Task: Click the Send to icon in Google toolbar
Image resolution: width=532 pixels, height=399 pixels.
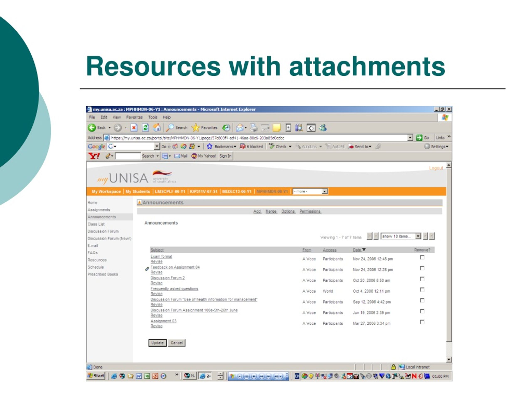Action: [351, 147]
